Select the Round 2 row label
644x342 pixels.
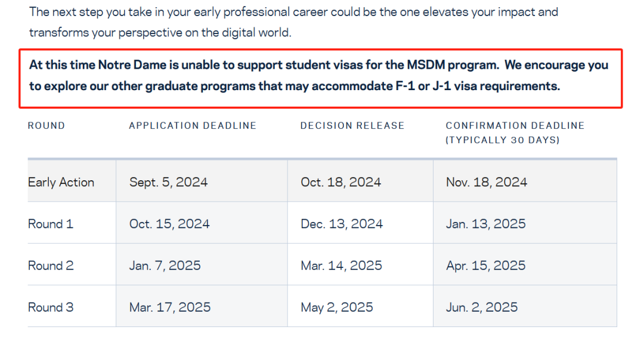(x=51, y=266)
